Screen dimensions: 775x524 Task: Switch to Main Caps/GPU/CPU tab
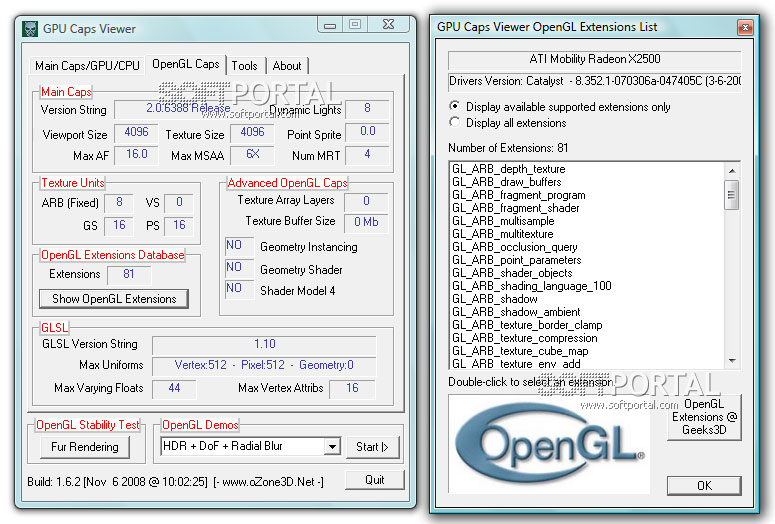point(87,66)
